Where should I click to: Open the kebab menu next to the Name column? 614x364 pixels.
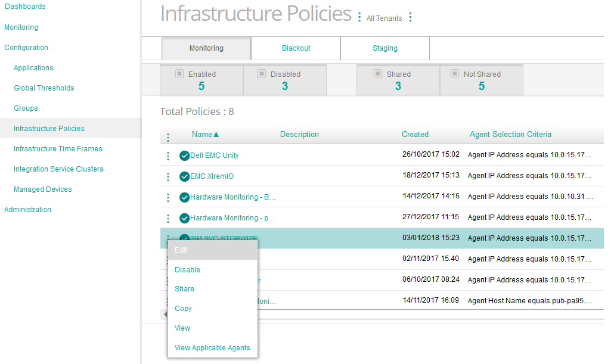[168, 135]
